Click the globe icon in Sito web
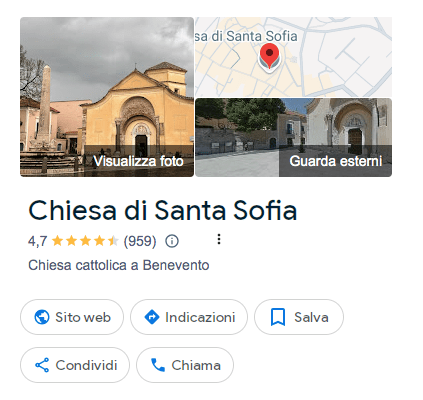 tap(42, 317)
